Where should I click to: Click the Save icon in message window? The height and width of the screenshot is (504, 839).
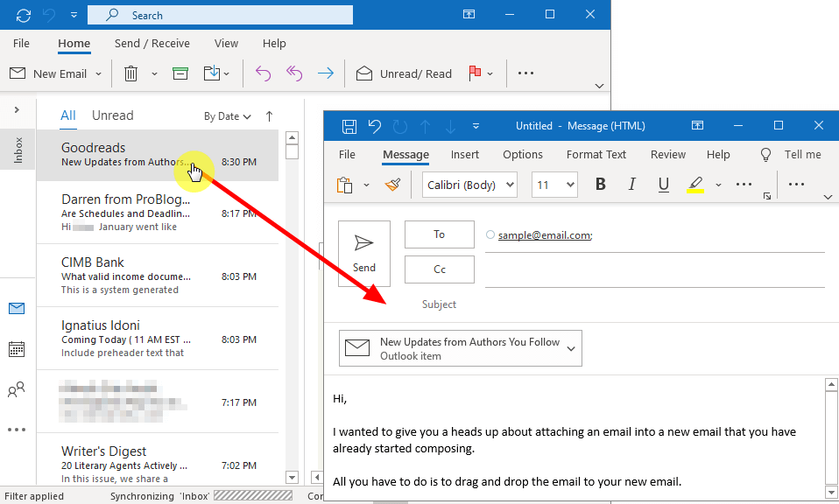[349, 126]
